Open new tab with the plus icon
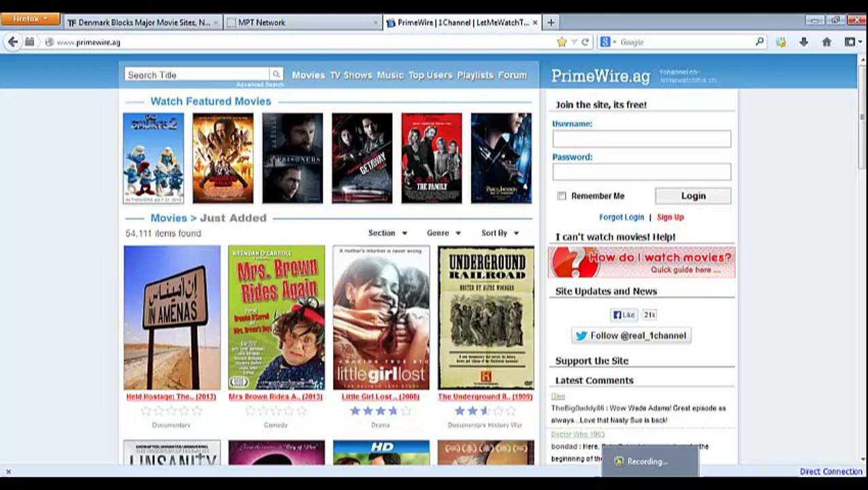 click(x=551, y=22)
